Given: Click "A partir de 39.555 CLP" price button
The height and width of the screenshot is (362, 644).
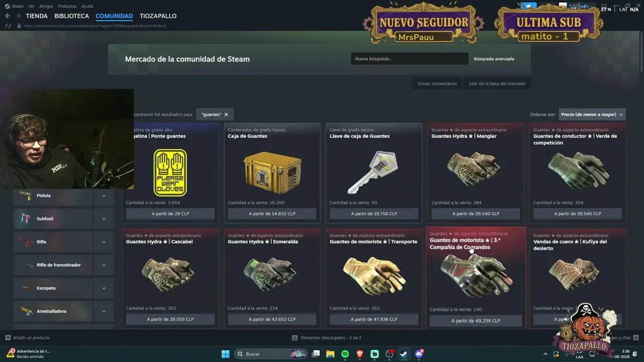Looking at the screenshot, I should [171, 319].
